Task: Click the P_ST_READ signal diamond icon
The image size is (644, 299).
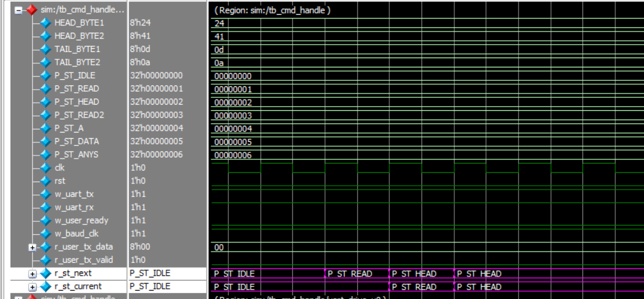Action: 46,89
